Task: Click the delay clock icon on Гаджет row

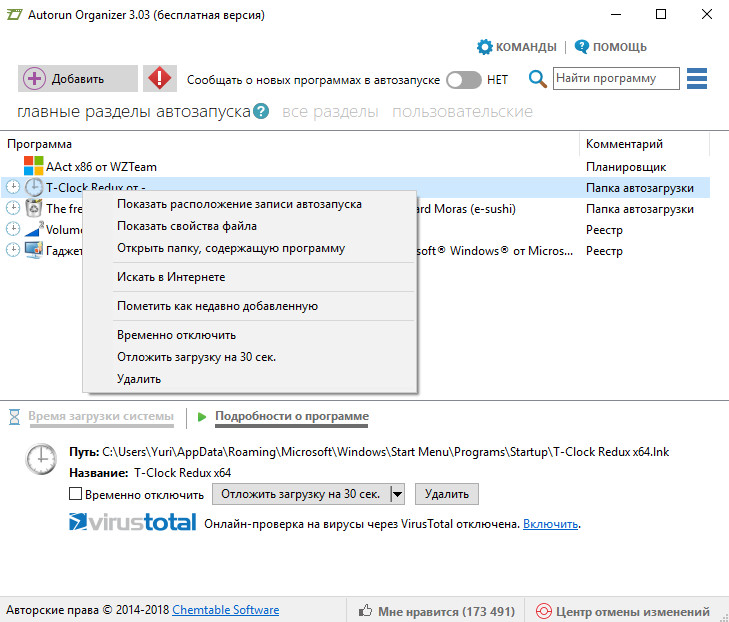Action: pos(13,250)
